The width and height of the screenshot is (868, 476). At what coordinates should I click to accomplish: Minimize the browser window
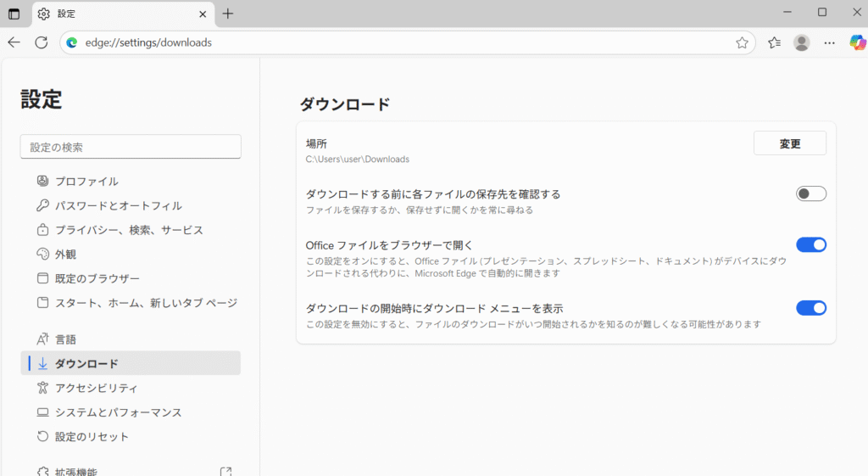pyautogui.click(x=787, y=12)
